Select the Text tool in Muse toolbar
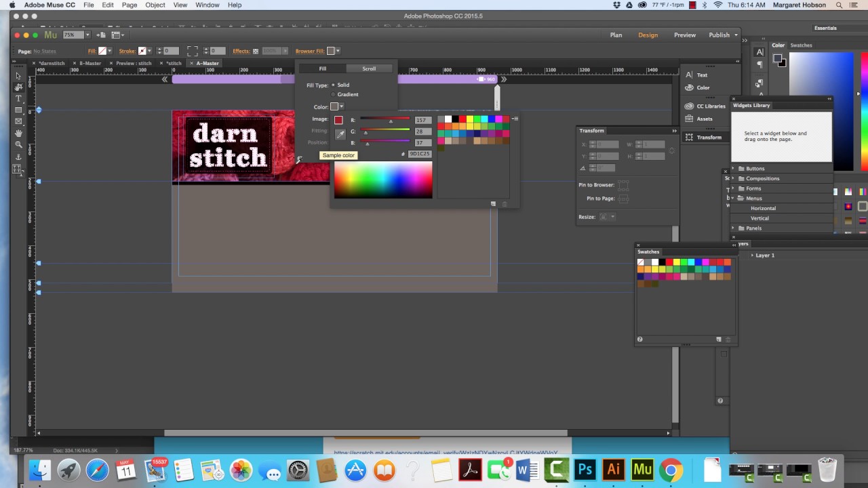Viewport: 868px width, 488px height. [18, 98]
